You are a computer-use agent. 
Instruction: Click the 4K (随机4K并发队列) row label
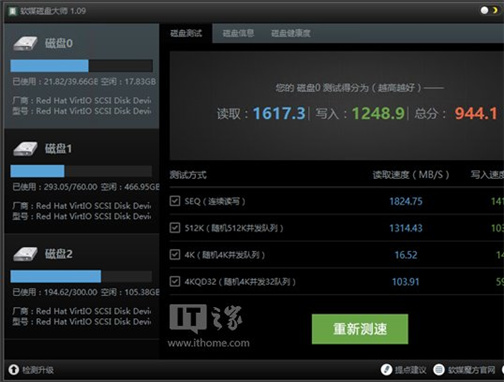pos(225,255)
